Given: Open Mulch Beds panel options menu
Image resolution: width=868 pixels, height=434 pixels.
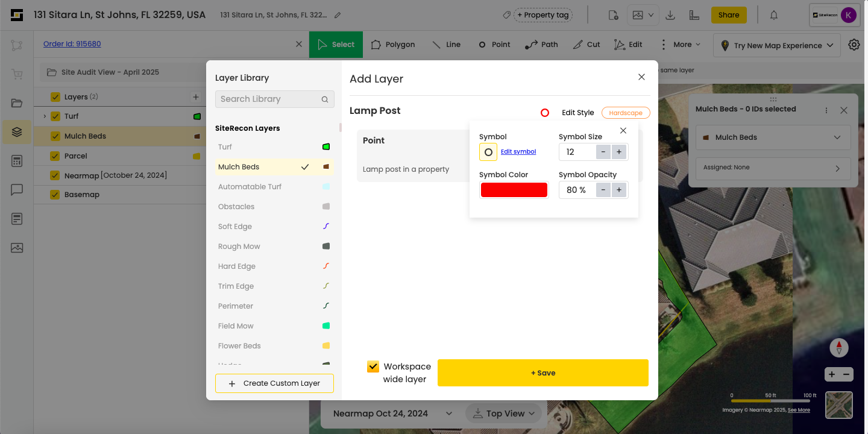Looking at the screenshot, I should (x=826, y=110).
